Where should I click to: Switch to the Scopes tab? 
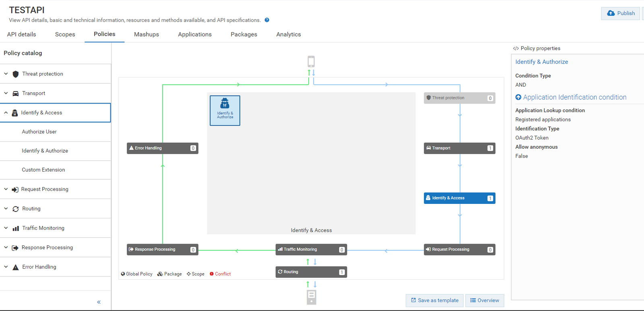click(65, 35)
